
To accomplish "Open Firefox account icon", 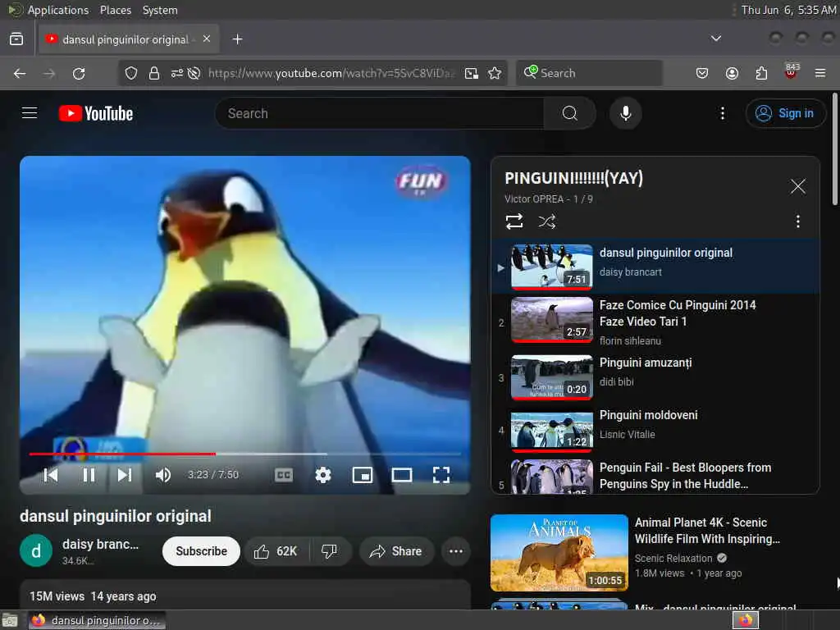I will tap(732, 73).
